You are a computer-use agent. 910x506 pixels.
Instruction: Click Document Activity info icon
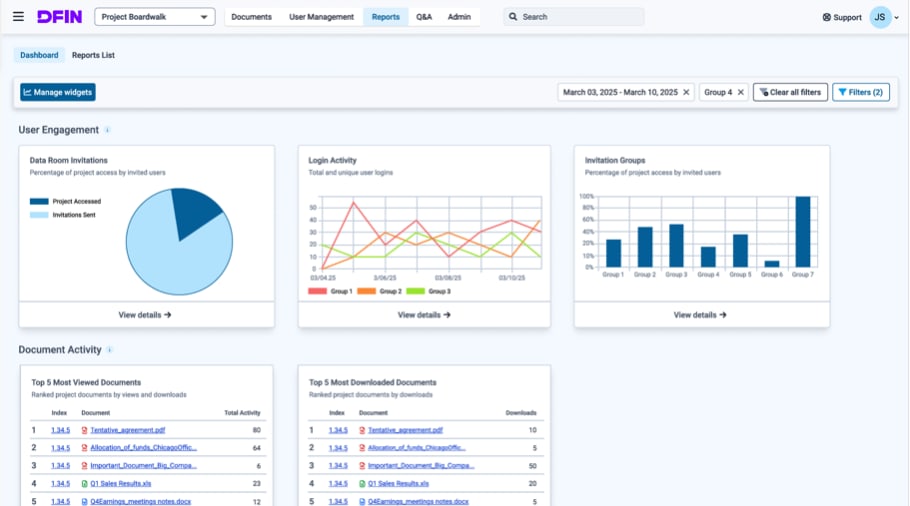coord(110,350)
